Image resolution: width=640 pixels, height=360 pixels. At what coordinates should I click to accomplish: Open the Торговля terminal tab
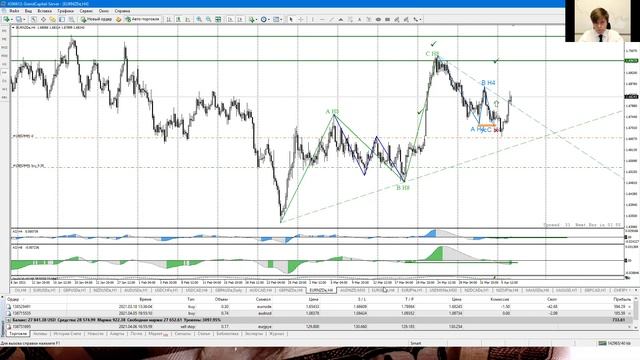(x=18, y=334)
